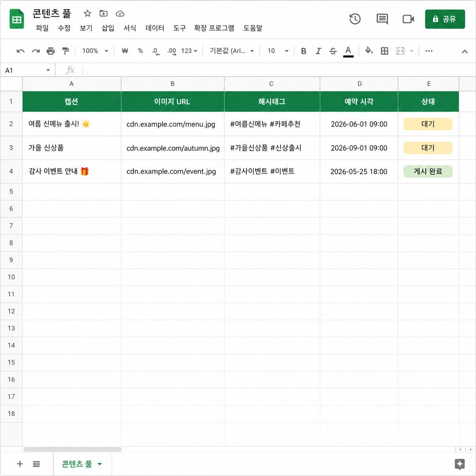Open the 기본값 font dropdown

click(231, 51)
